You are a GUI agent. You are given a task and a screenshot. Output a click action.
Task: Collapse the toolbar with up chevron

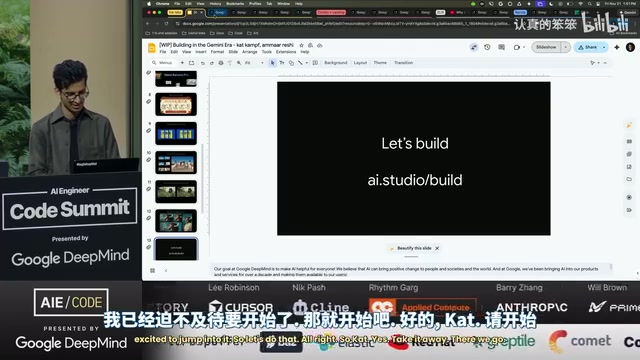click(x=605, y=63)
